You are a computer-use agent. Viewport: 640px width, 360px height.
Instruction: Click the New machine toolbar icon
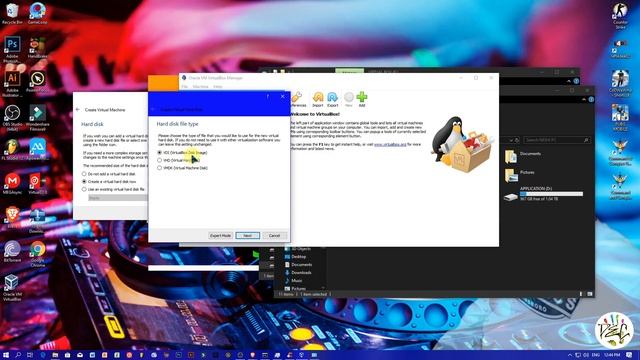tap(349, 99)
